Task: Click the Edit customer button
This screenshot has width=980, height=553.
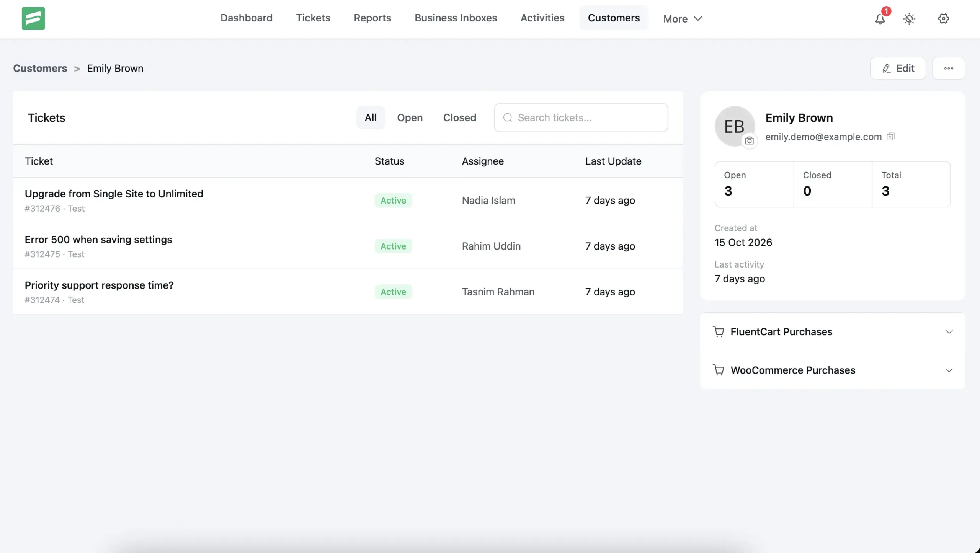Action: point(898,68)
